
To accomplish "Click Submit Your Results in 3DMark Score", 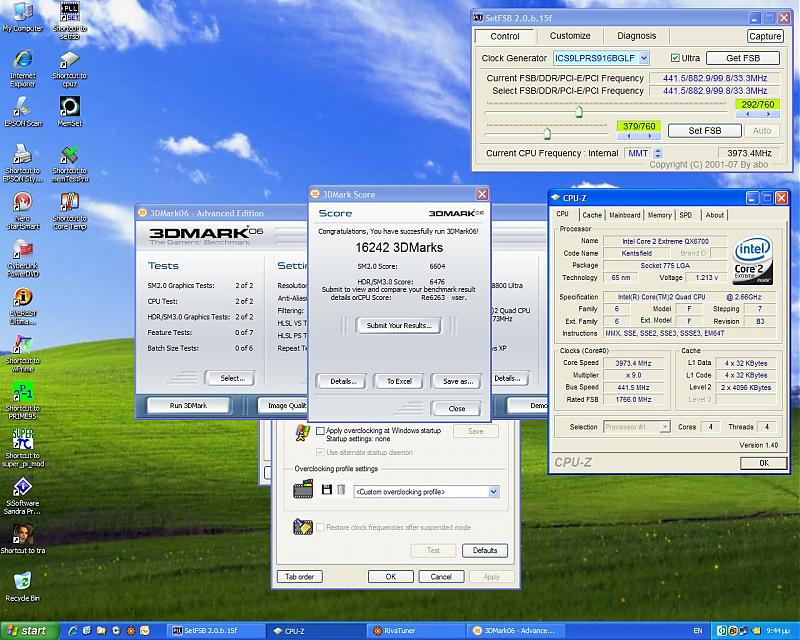I will (x=399, y=326).
